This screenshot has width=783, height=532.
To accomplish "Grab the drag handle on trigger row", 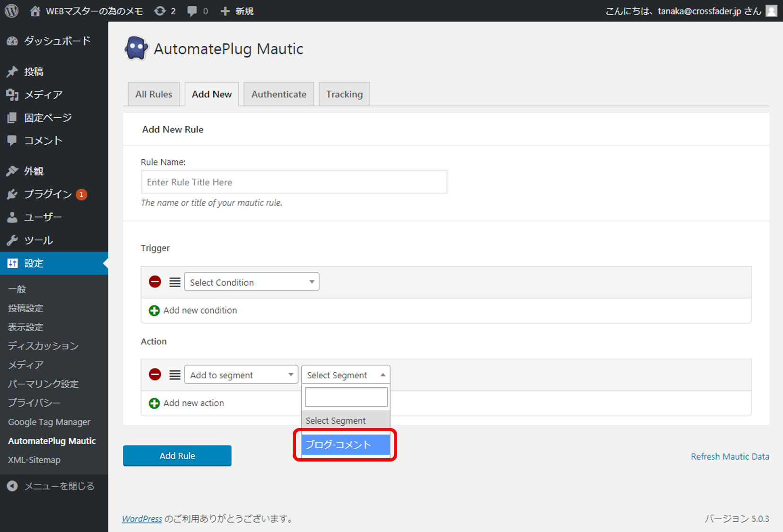I will [x=175, y=282].
